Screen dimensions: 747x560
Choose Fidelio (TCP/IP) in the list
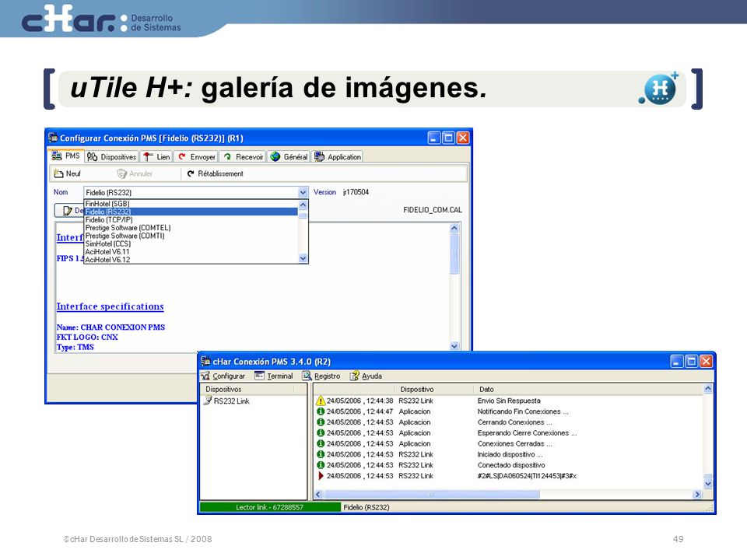(x=191, y=219)
